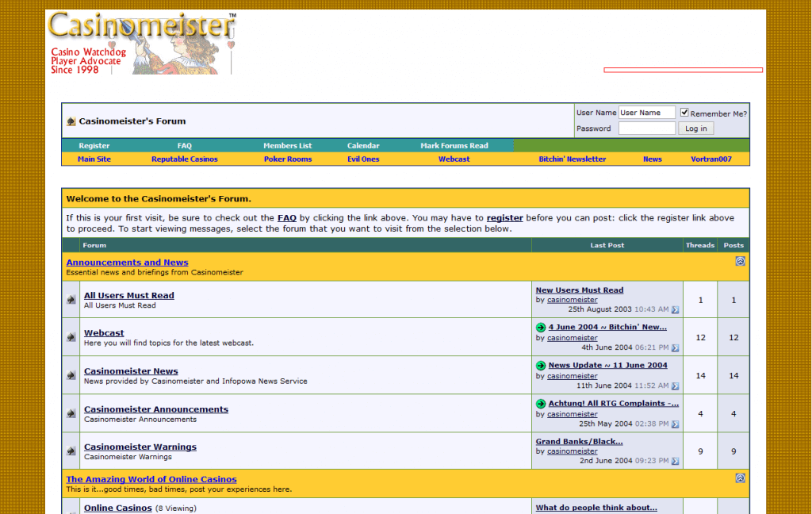The image size is (812, 514).
Task: Click the Casinomeister logo image
Action: [x=142, y=43]
